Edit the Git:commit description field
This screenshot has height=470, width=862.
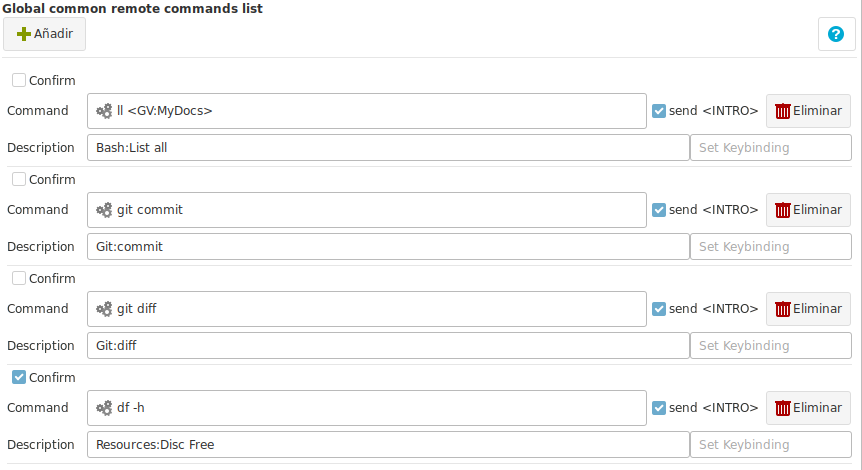click(388, 247)
